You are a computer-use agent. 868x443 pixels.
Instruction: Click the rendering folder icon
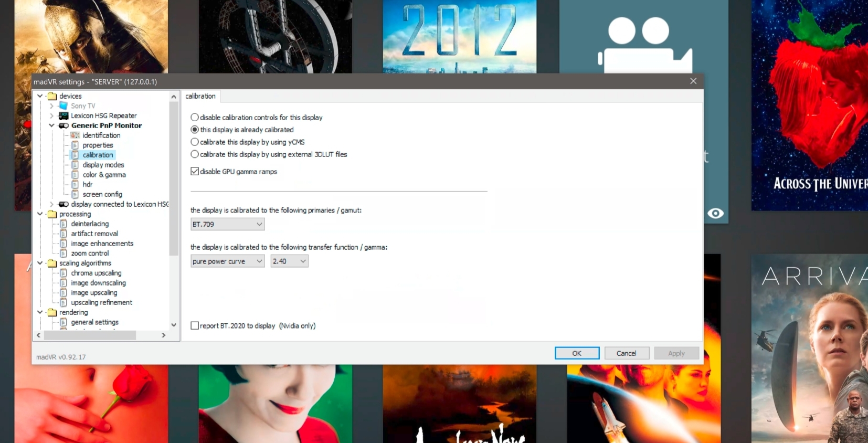point(52,312)
